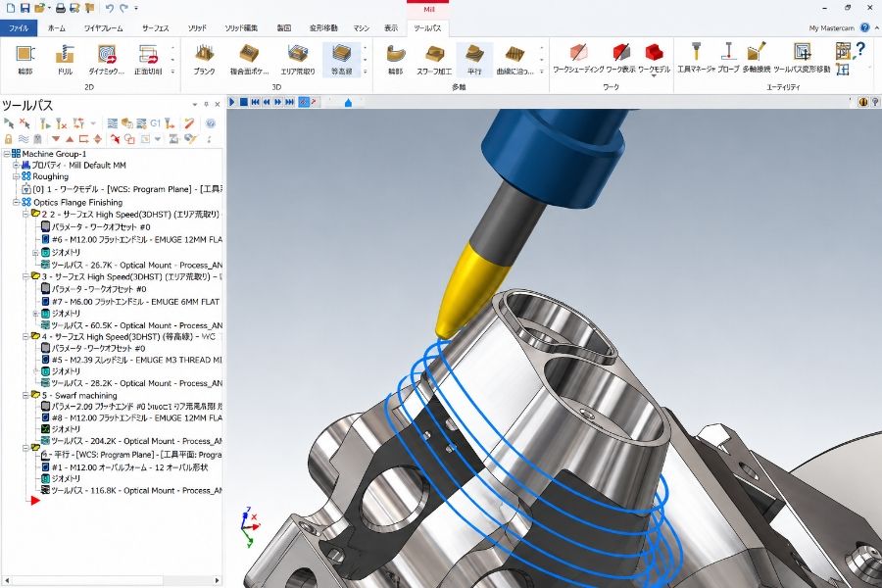Select the プランク 3D toolpath icon
The height and width of the screenshot is (588, 882).
coord(204,59)
